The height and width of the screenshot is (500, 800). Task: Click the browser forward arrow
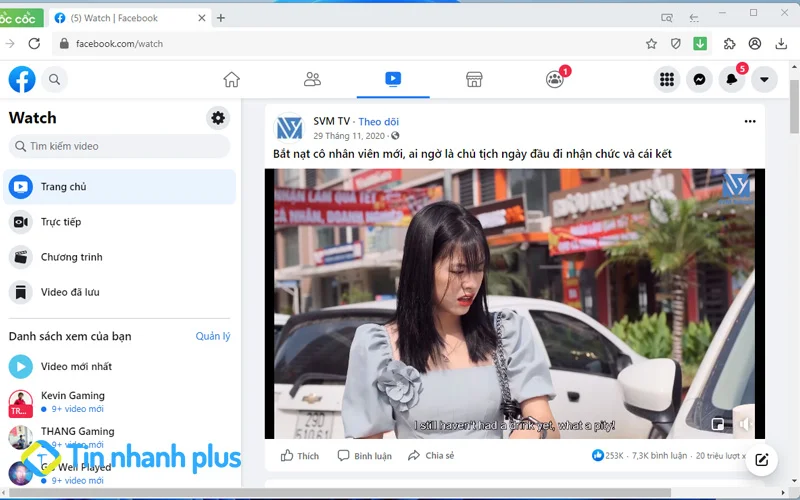tap(10, 43)
